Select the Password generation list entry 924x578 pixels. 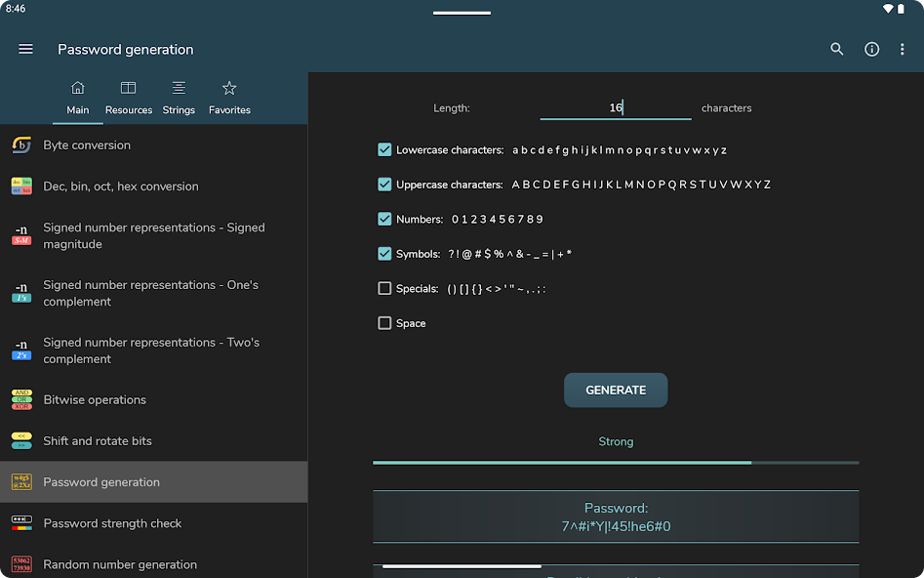[x=154, y=482]
